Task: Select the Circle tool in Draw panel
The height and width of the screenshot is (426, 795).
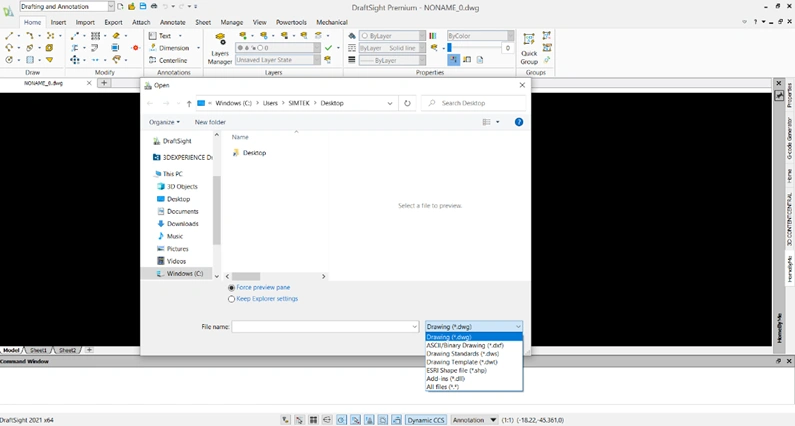Action: pos(9,60)
